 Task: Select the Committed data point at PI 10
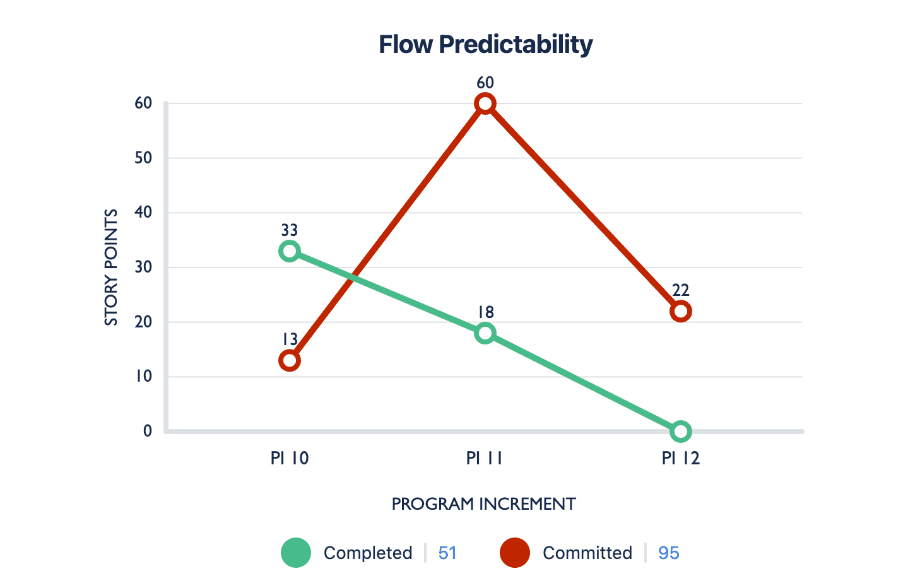[x=290, y=361]
